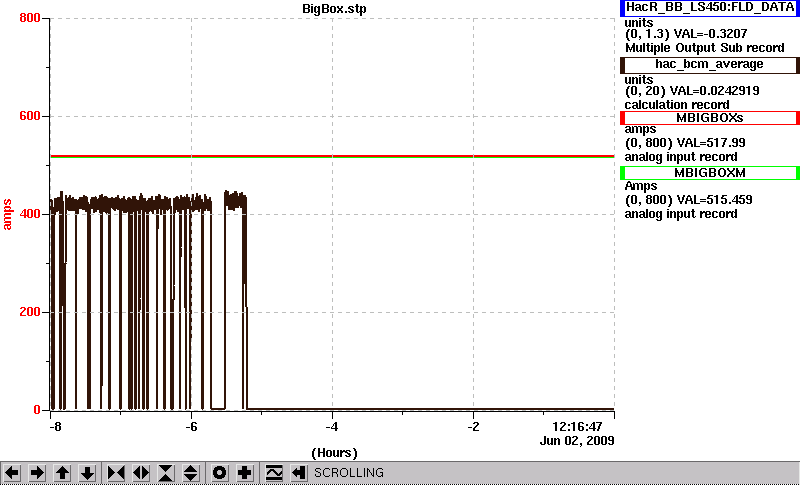This screenshot has height=485, width=800.
Task: Click the return-to-scrolling arrow icon
Action: pos(299,473)
